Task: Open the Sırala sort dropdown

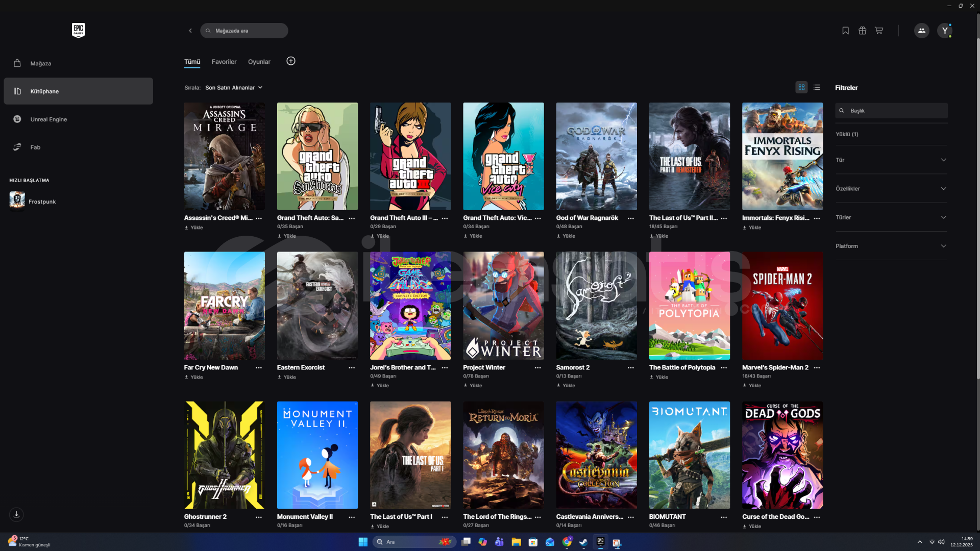Action: pos(234,88)
